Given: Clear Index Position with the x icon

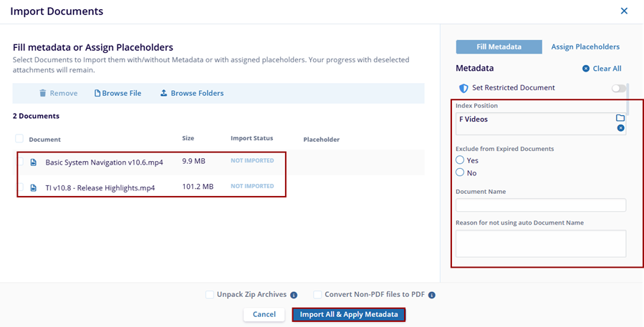Looking at the screenshot, I should (x=620, y=128).
